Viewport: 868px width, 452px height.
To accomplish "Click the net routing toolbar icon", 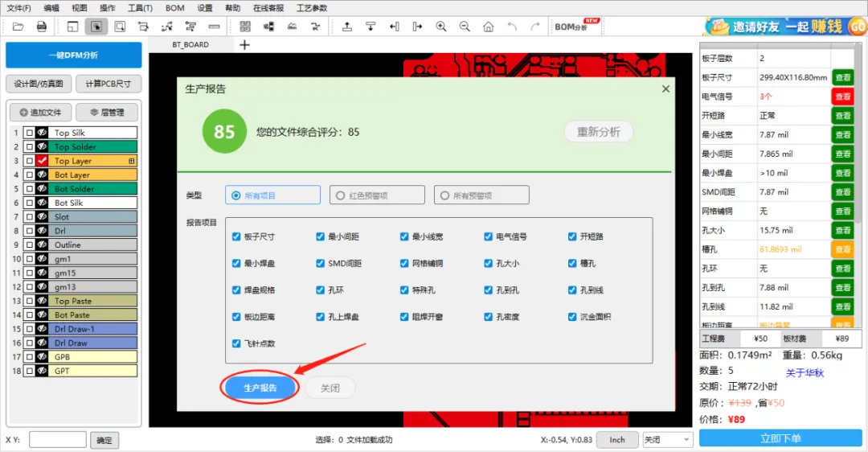I will [166, 27].
